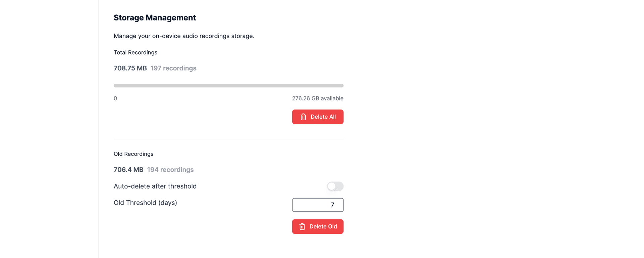Click the Total Recordings label
The width and height of the screenshot is (644, 258).
[x=136, y=52]
